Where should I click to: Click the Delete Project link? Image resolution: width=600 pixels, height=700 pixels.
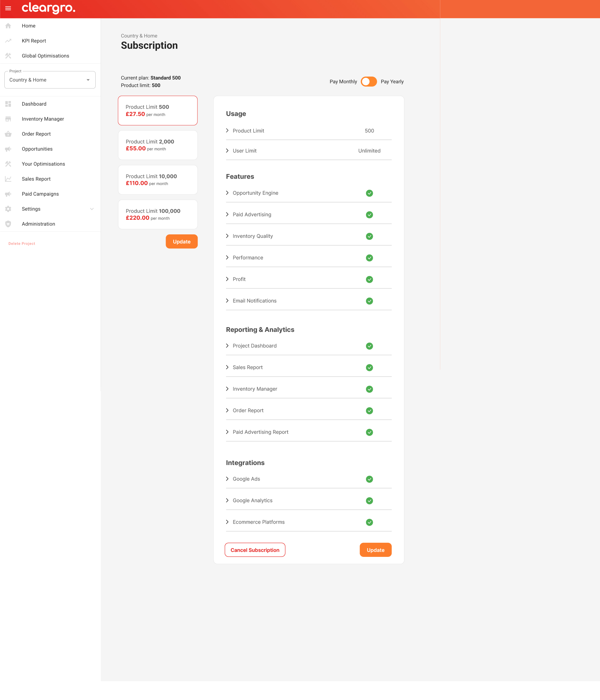point(22,243)
